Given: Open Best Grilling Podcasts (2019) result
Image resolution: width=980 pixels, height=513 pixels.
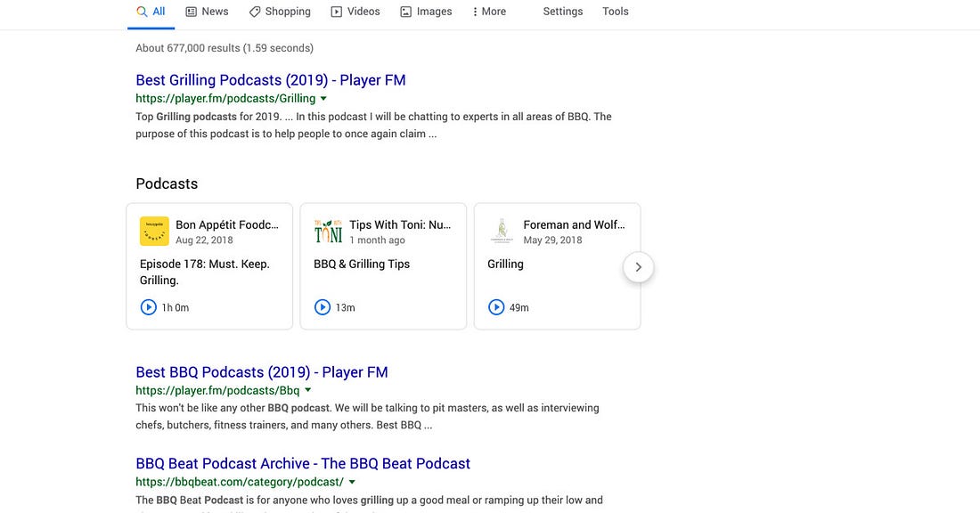Looking at the screenshot, I should coord(271,80).
